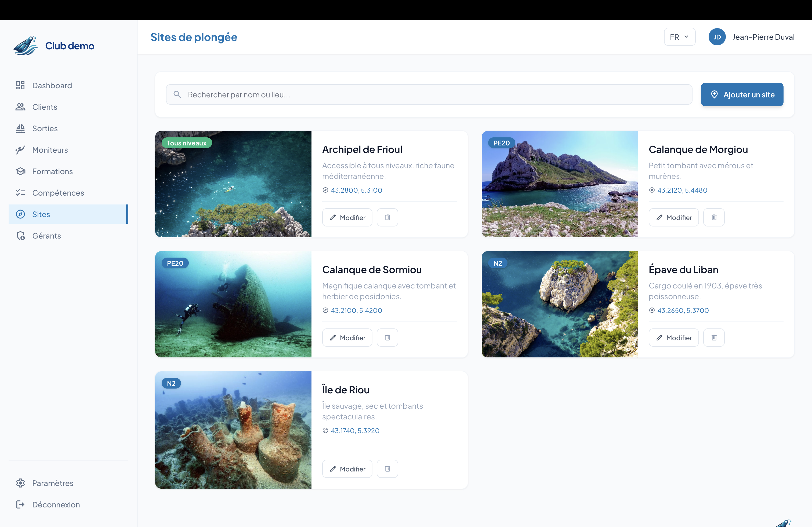The width and height of the screenshot is (812, 527).
Task: Click the search magnifier icon
Action: point(177,94)
